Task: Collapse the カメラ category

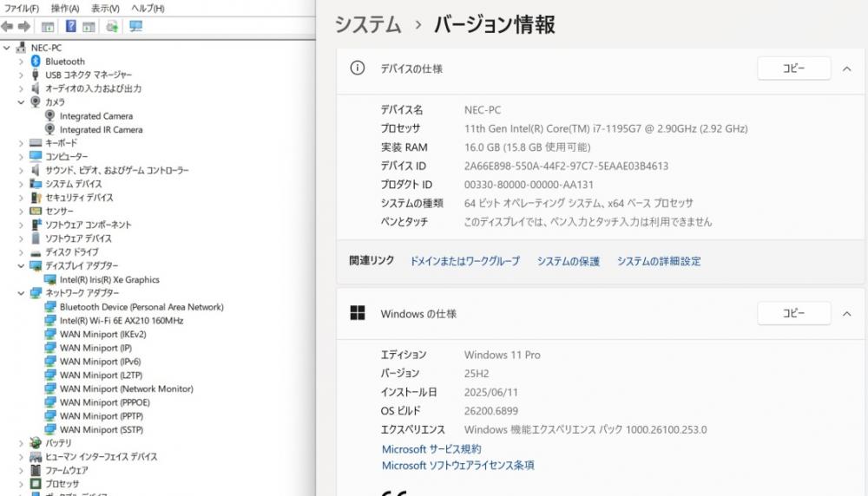Action: point(21,102)
